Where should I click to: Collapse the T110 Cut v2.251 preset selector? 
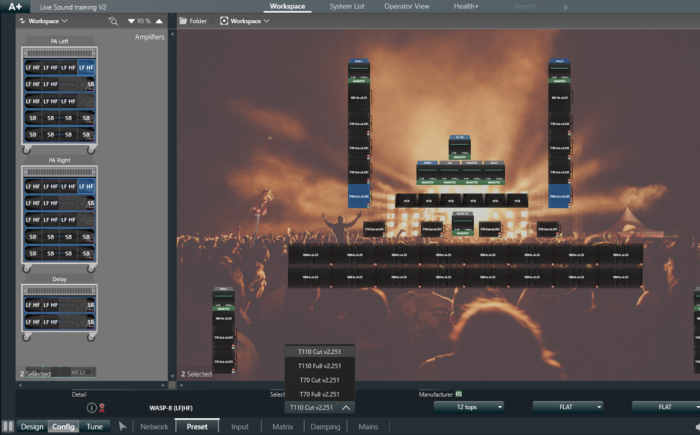(345, 408)
